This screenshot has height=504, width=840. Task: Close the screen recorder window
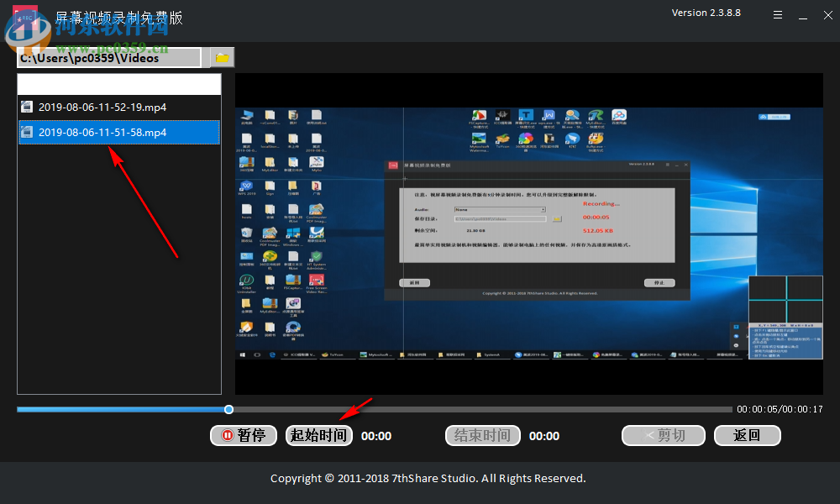pyautogui.click(x=827, y=15)
